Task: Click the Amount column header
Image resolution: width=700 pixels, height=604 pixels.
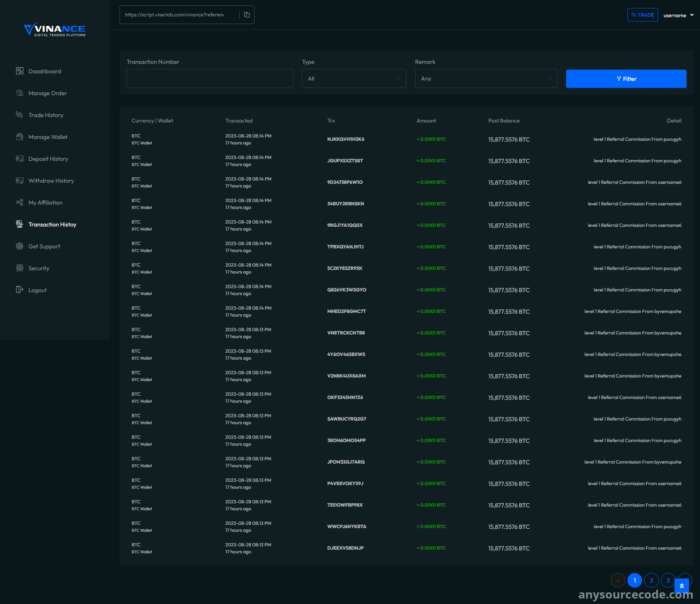Action: (x=426, y=121)
